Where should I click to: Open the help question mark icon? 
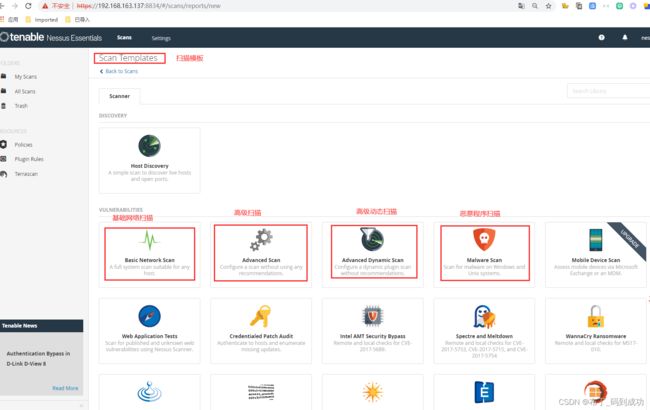pyautogui.click(x=601, y=37)
